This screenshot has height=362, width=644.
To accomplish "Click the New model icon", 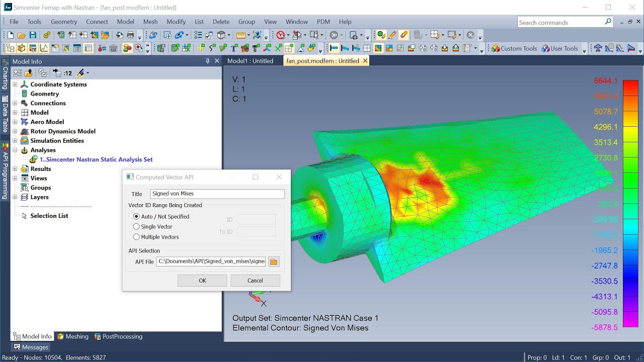I will (x=10, y=35).
